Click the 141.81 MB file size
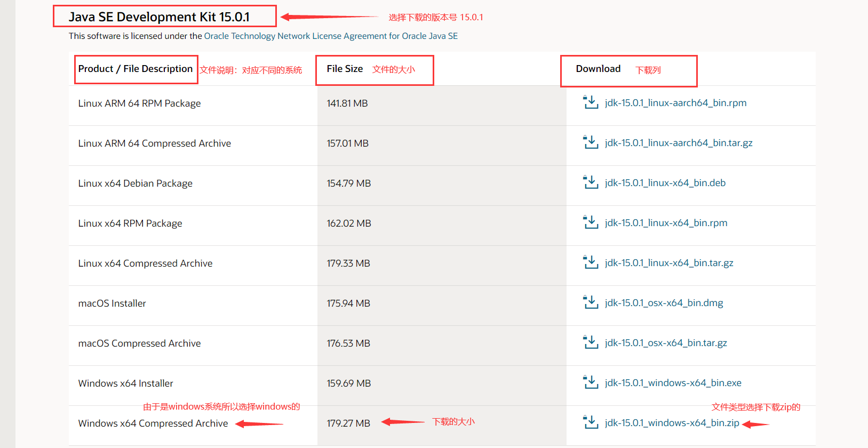Screen dimensions: 868x448 (347, 103)
